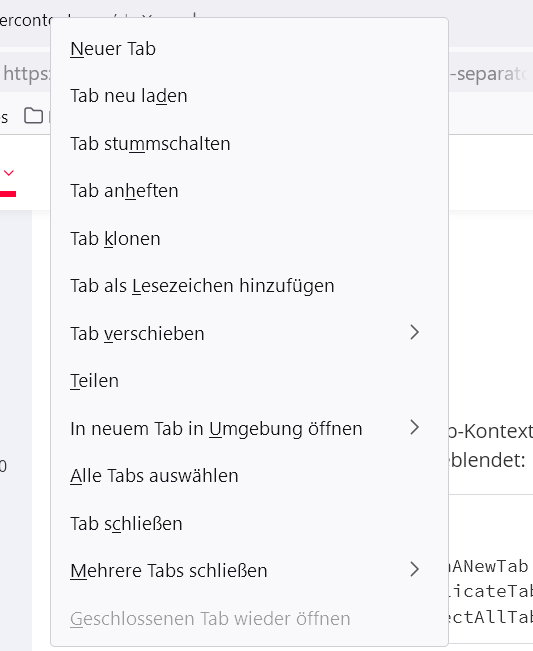This screenshot has width=533, height=651.
Task: Click Tab als Lesezeichen hinzufügen
Action: tap(249, 286)
